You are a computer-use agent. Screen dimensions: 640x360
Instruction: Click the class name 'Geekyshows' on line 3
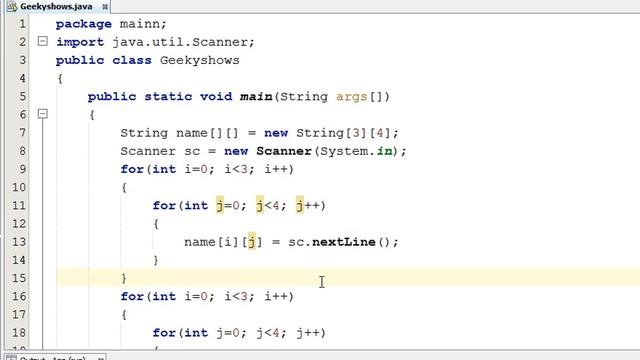(200, 60)
